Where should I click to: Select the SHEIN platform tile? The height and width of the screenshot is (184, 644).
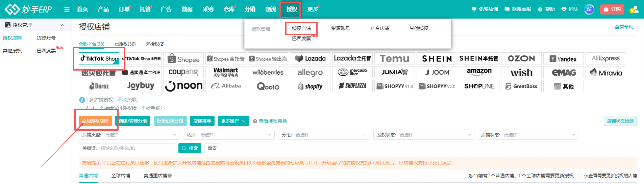click(x=437, y=58)
